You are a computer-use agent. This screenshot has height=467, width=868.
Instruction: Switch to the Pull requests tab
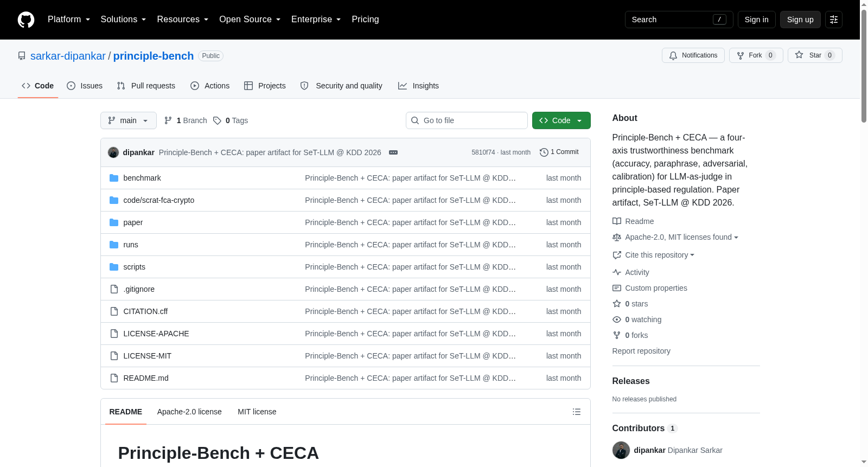pyautogui.click(x=146, y=86)
